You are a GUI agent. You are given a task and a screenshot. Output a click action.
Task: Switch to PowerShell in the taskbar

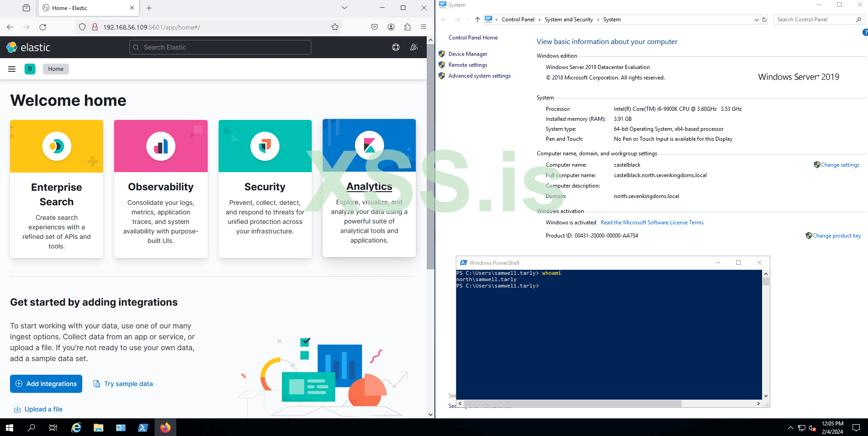point(143,428)
